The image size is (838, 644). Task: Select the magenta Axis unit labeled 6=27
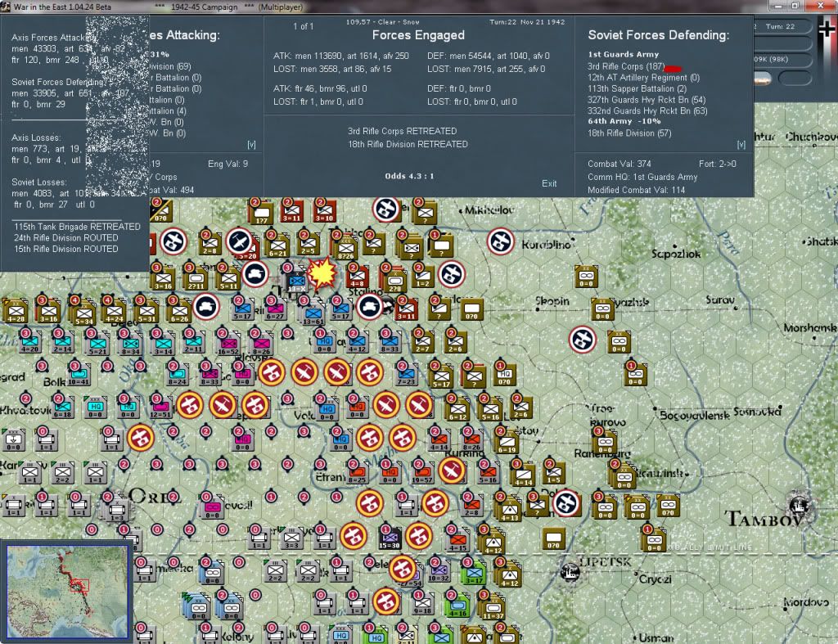[x=275, y=310]
